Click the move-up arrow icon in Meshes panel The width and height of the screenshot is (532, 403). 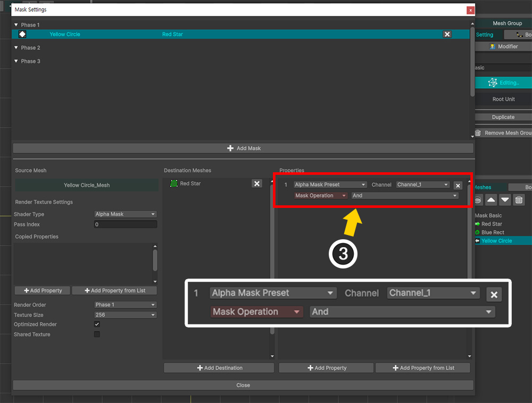click(x=491, y=200)
